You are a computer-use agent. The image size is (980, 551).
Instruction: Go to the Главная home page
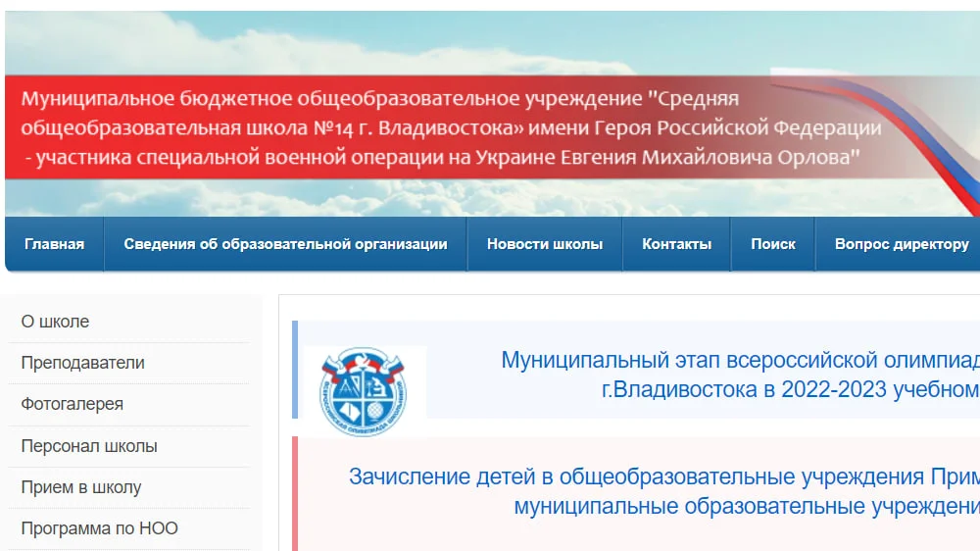[x=54, y=244]
